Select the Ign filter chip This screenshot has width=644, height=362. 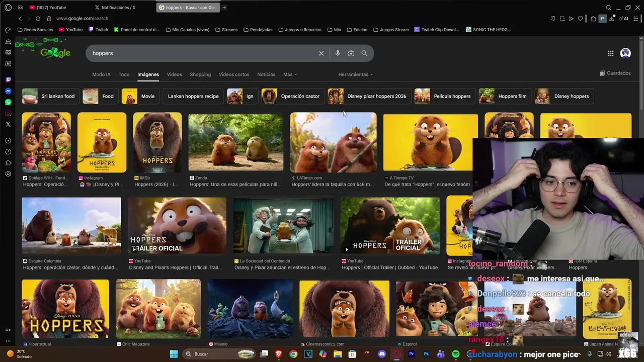tap(242, 96)
